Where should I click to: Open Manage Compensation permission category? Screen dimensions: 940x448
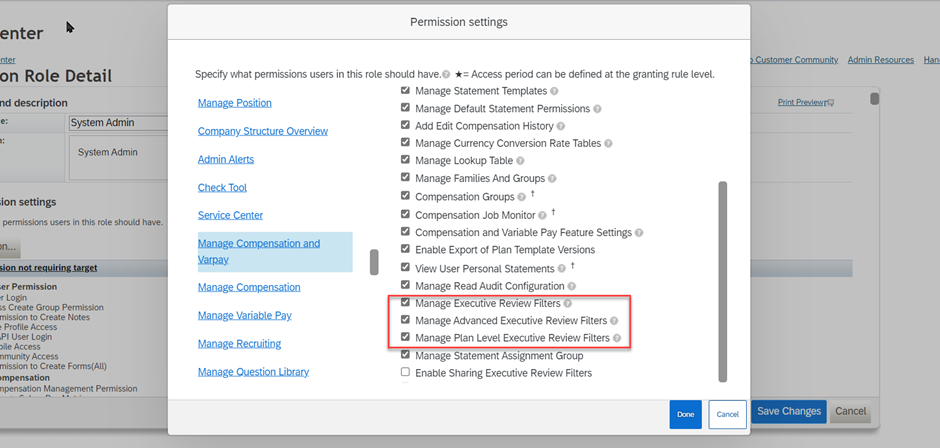249,287
